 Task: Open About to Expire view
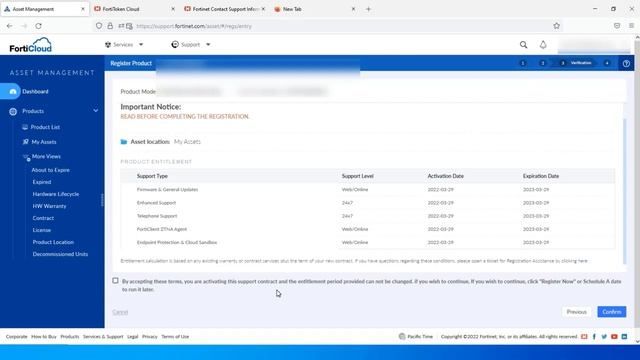coord(51,170)
